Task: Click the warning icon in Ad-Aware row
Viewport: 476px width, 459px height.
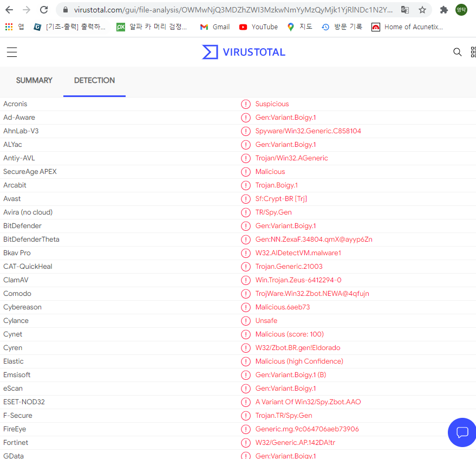Action: [246, 118]
